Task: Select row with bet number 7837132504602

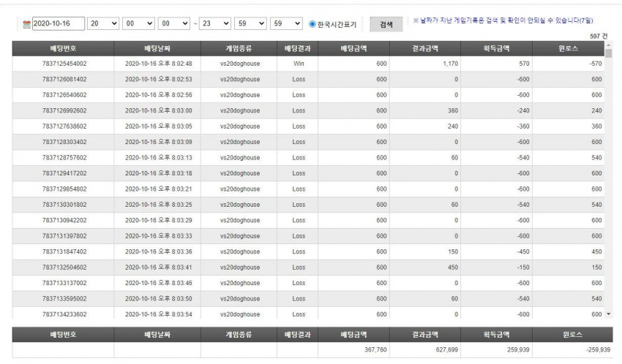Action: 308,268
